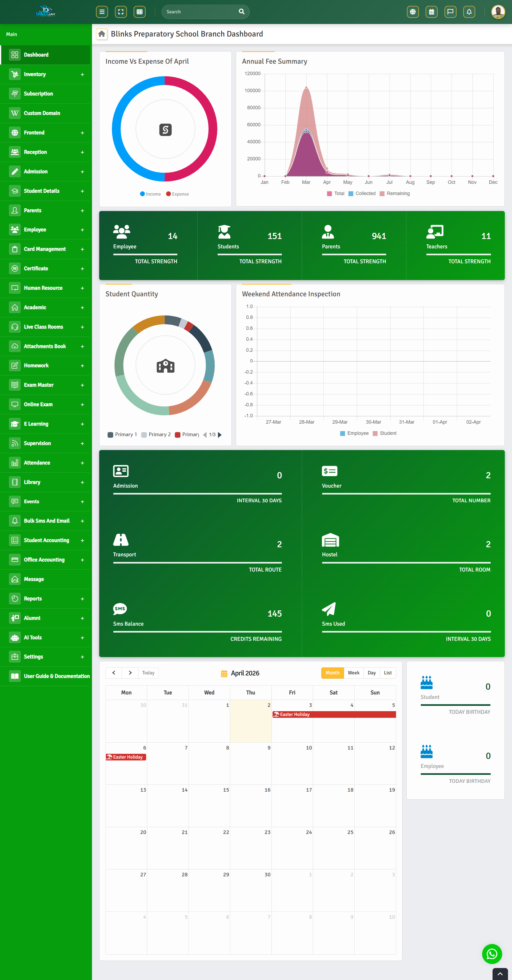
Task: Click the hamburger menu toggle icon
Action: tap(102, 12)
